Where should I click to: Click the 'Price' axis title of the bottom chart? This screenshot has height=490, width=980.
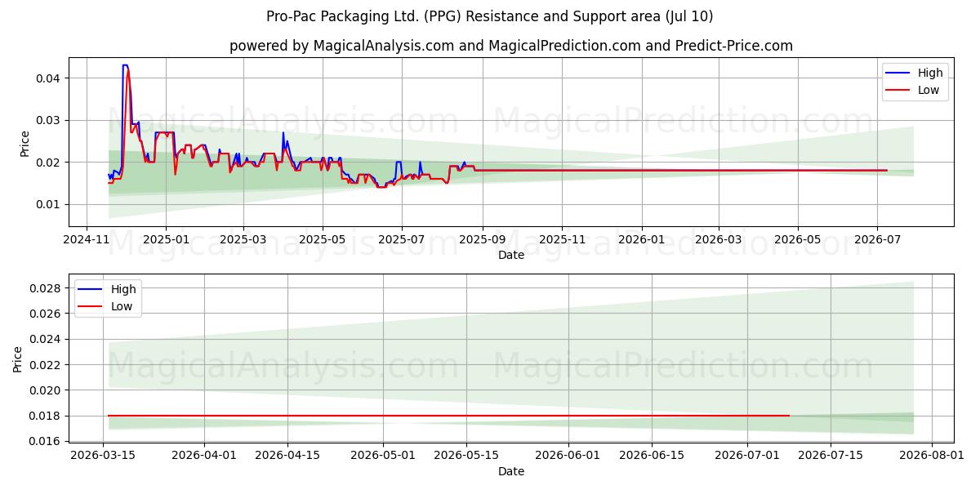(17, 359)
